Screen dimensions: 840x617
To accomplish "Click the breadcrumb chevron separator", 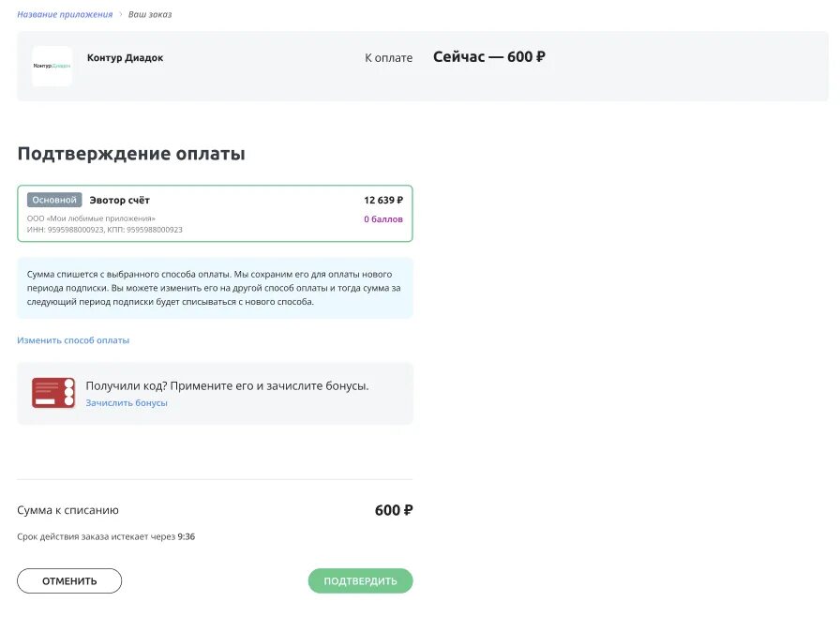I will [x=121, y=14].
